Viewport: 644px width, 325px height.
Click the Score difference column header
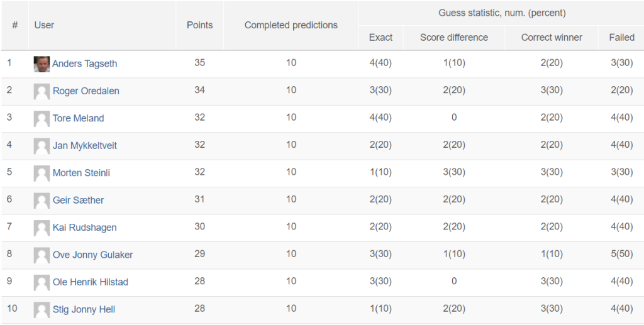point(453,38)
